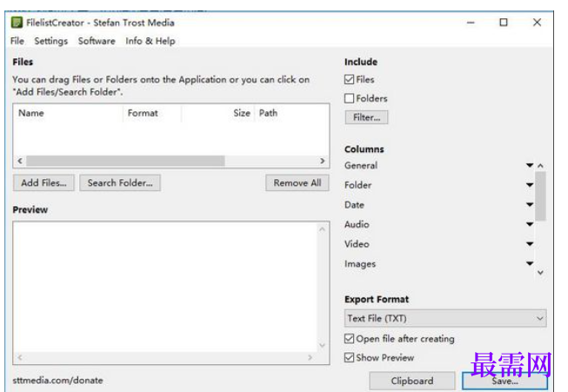Click the FilelistCreator app icon in title bar

17,23
